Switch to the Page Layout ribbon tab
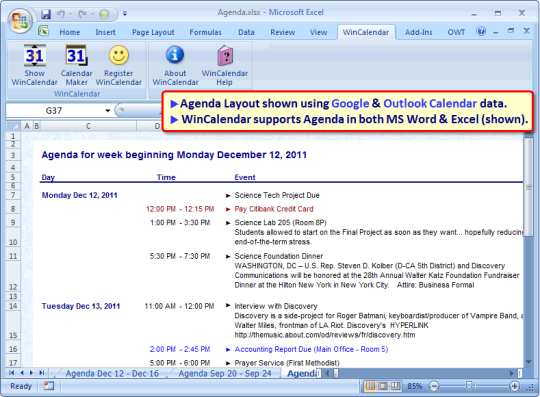Screen dimensions: 540x397 pyautogui.click(x=153, y=32)
